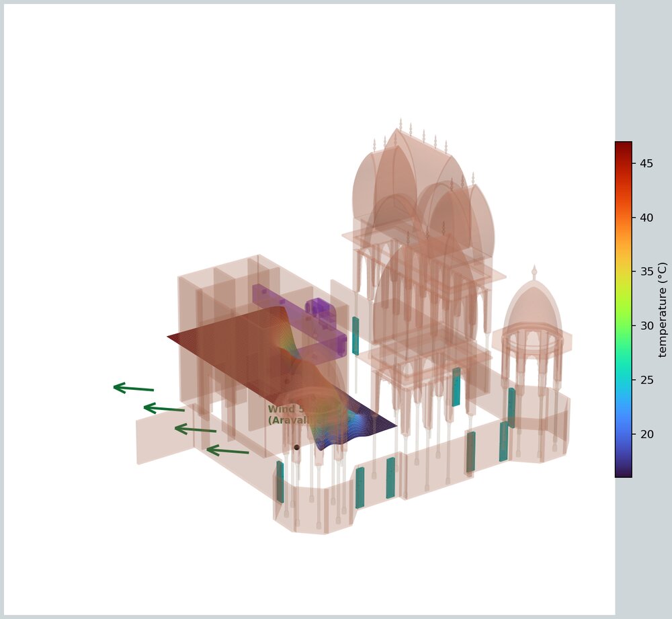Select the "25" colorbar tick label
The height and width of the screenshot is (619, 672).
[646, 380]
